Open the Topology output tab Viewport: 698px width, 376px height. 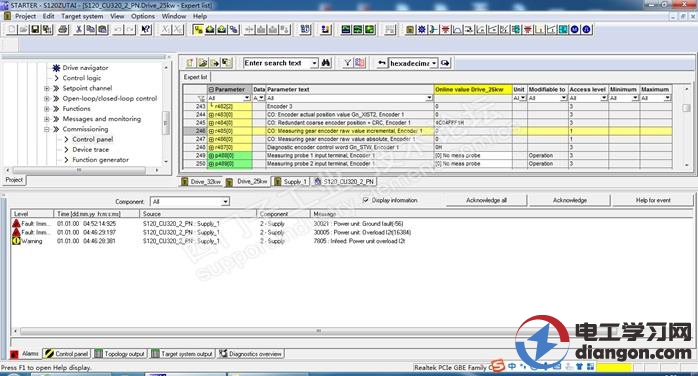[x=120, y=354]
